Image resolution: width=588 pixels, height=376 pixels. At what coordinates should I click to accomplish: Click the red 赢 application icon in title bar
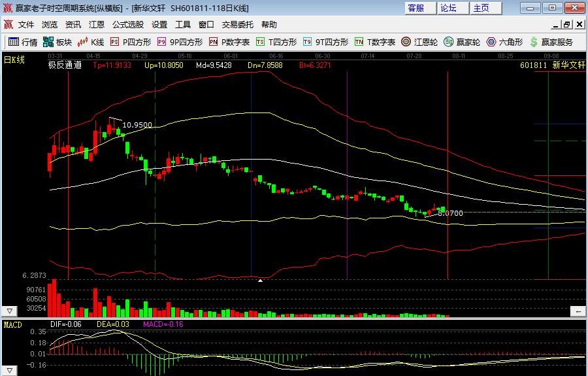pos(7,8)
